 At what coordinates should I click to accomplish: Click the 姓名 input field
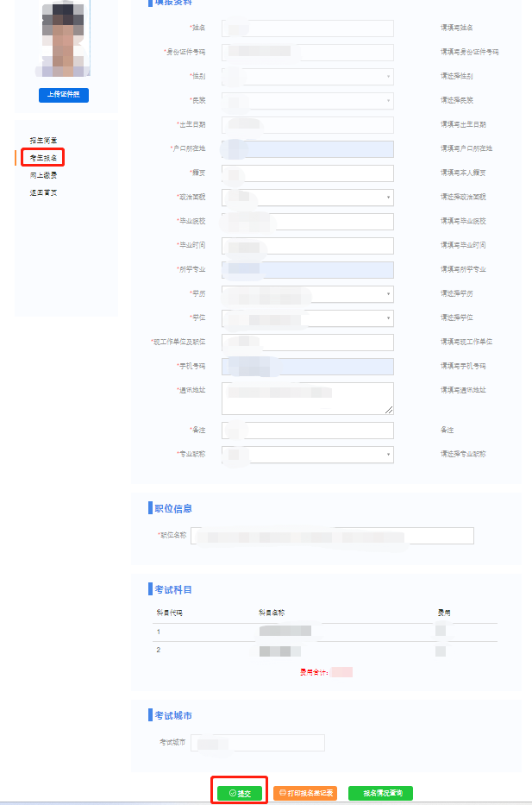(307, 28)
